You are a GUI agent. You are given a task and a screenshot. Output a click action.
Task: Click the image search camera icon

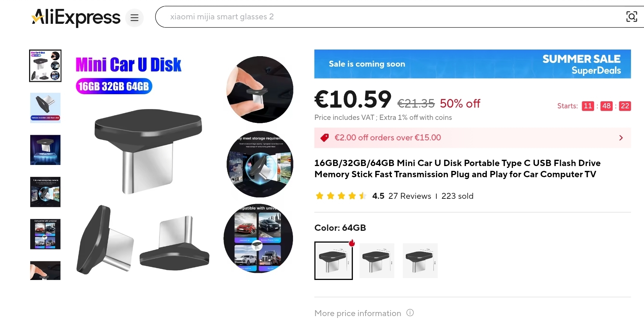tap(631, 17)
